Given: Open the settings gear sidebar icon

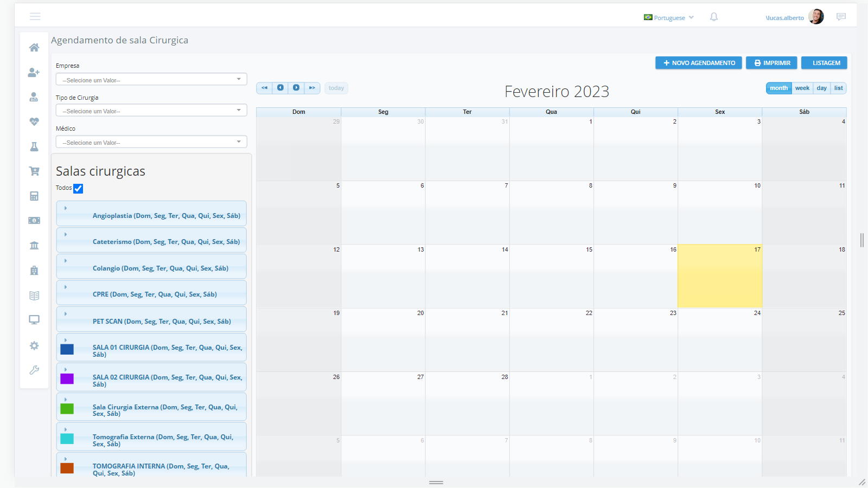Looking at the screenshot, I should click(34, 346).
